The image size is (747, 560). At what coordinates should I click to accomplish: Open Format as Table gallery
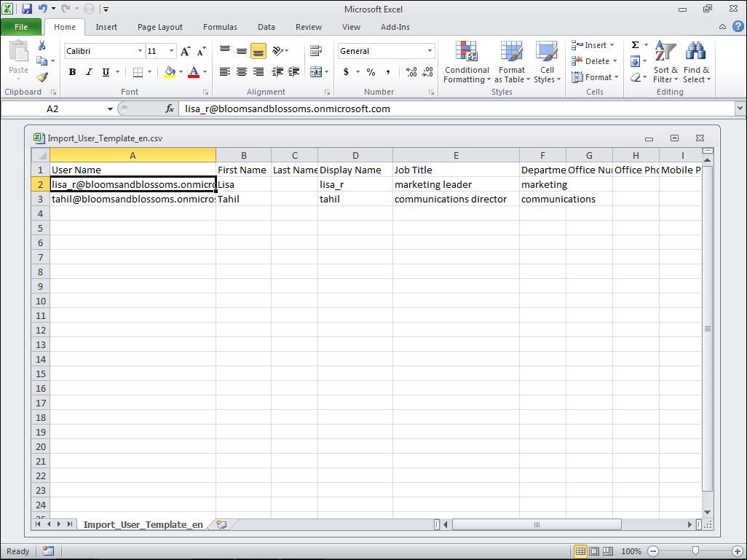pyautogui.click(x=512, y=63)
